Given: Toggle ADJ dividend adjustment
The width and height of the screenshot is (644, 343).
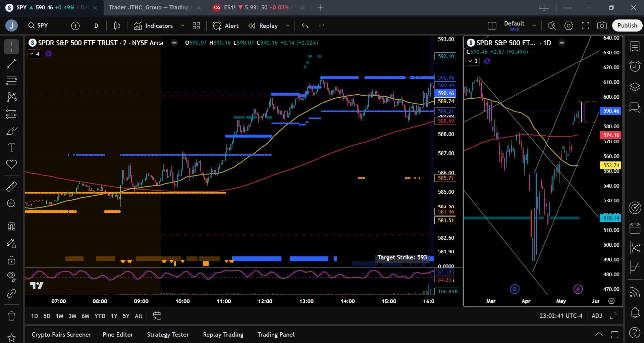Looking at the screenshot, I should click(597, 316).
